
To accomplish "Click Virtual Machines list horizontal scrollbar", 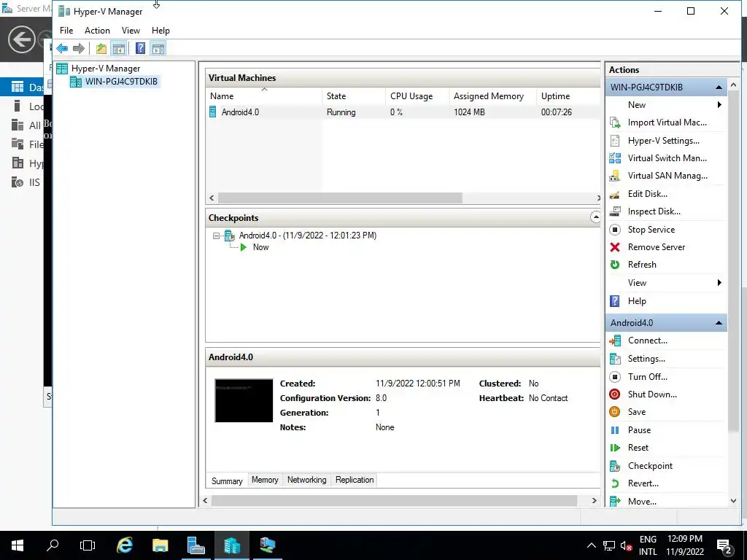I will (340, 198).
